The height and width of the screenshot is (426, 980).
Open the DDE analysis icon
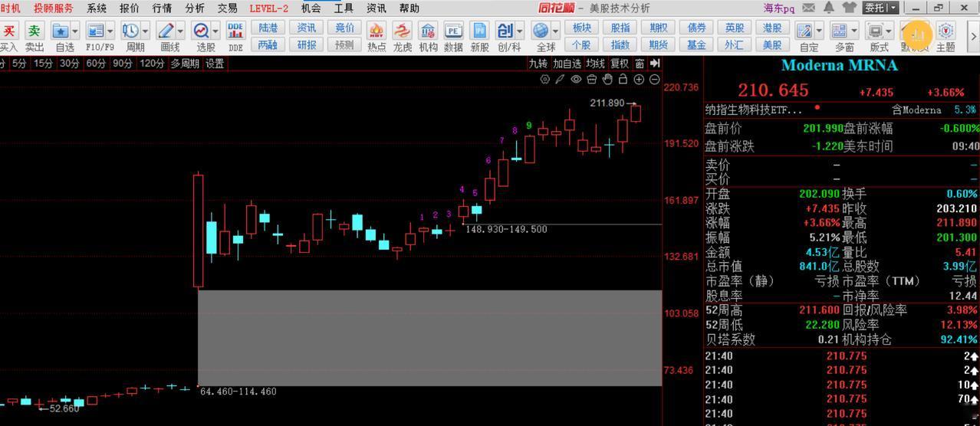235,31
